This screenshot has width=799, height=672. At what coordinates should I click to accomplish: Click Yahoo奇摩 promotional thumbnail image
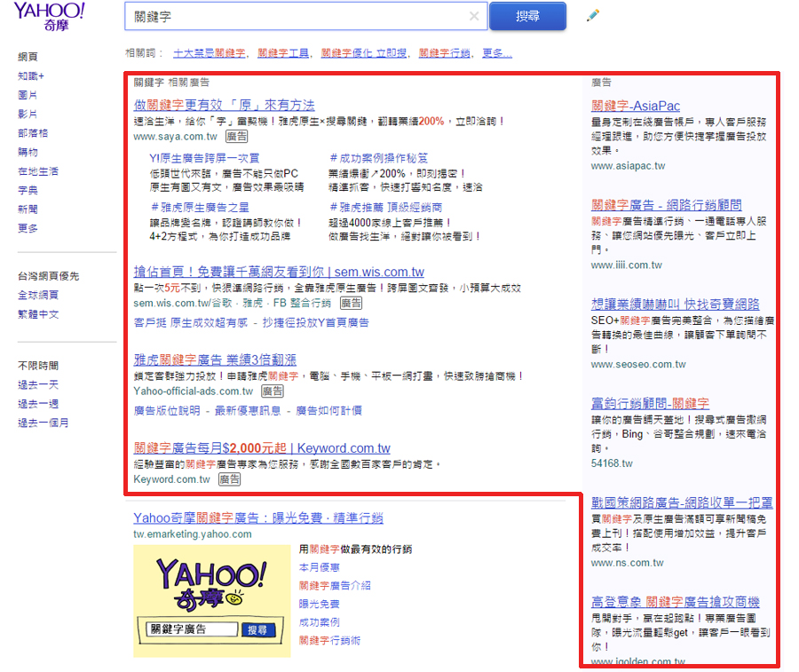point(210,600)
